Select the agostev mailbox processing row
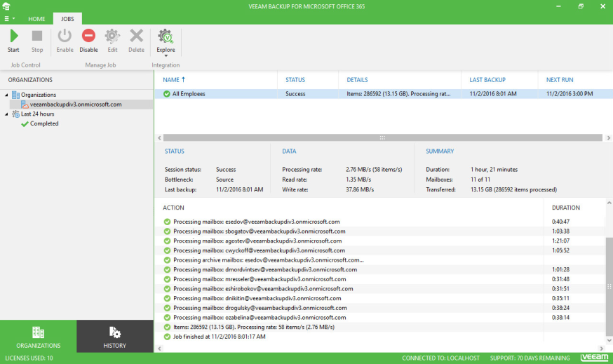This screenshot has height=364, width=613. pyautogui.click(x=379, y=241)
